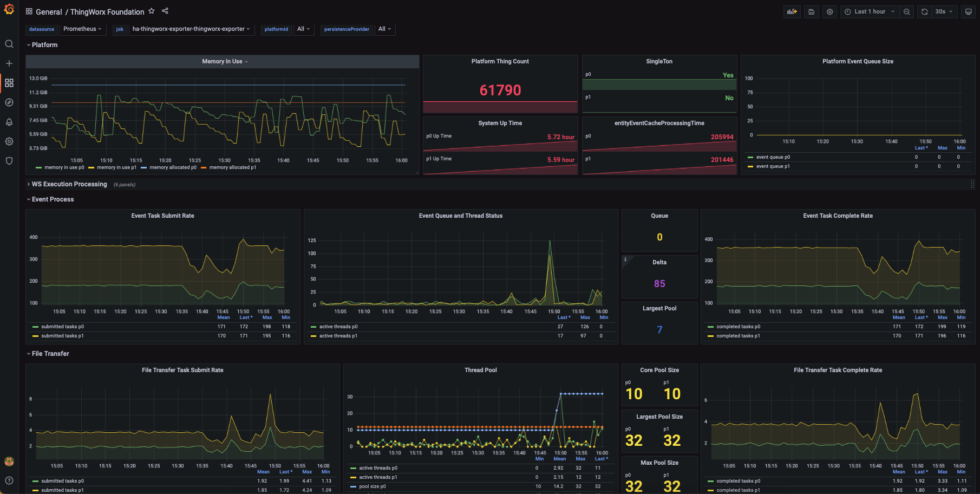The width and height of the screenshot is (980, 494).
Task: Sort Platform Event Queue legend by Min
Action: (x=961, y=148)
